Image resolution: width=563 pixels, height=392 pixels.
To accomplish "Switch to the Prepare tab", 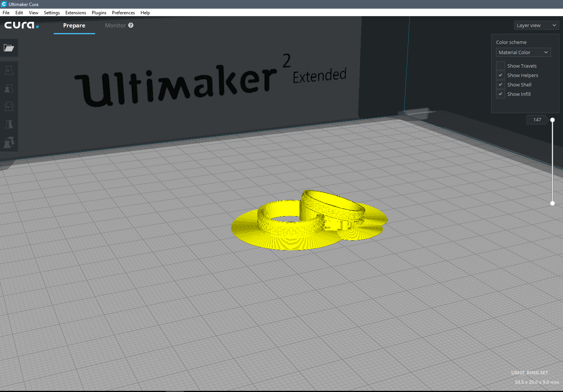I will tap(74, 26).
